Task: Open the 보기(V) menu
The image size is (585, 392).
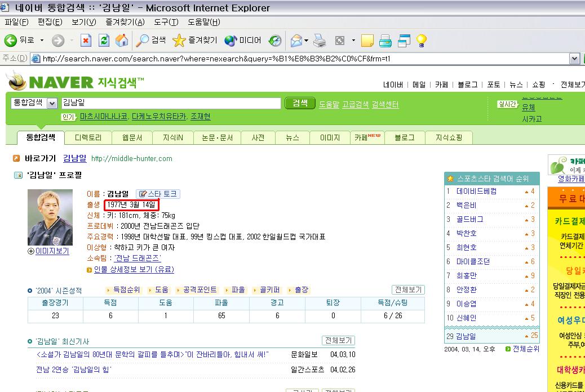Action: (83, 22)
